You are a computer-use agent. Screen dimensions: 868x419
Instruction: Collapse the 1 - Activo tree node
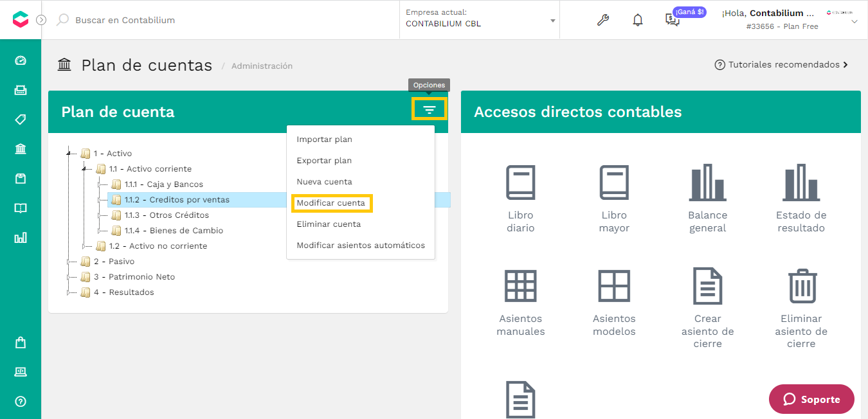(69, 154)
